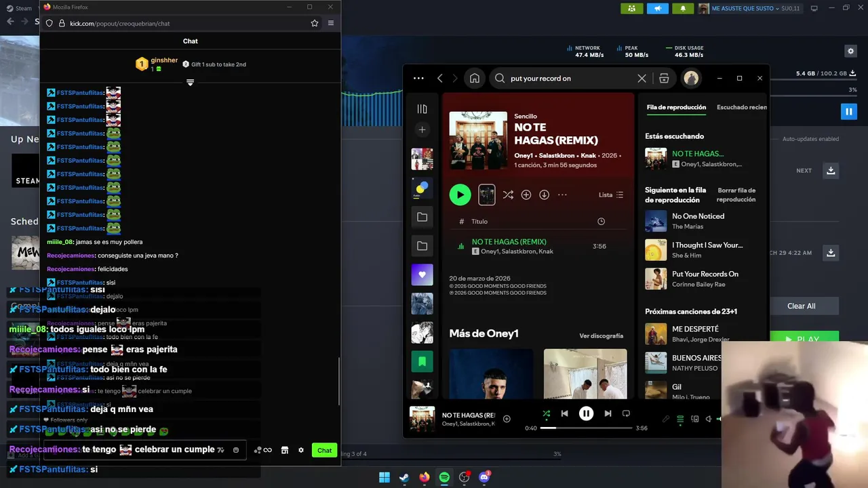Toggle shuffle beside the album Play button
Image resolution: width=868 pixels, height=488 pixels.
pos(508,195)
